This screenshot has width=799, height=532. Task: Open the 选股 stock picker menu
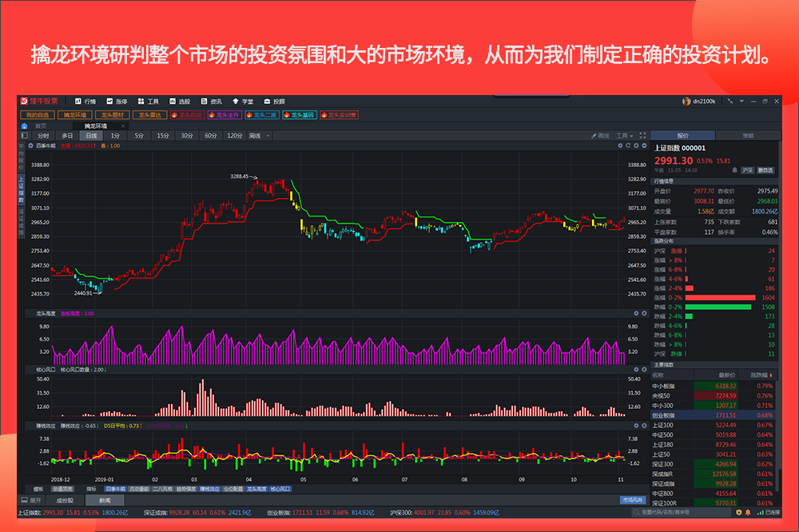(180, 101)
